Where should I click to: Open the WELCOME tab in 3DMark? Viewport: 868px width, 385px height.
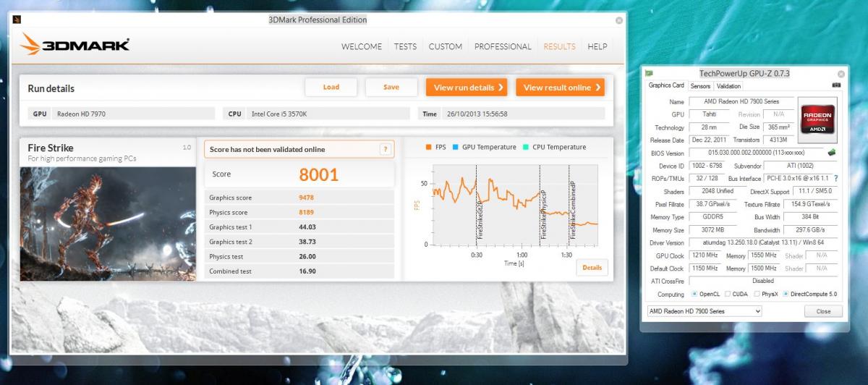pos(362,46)
